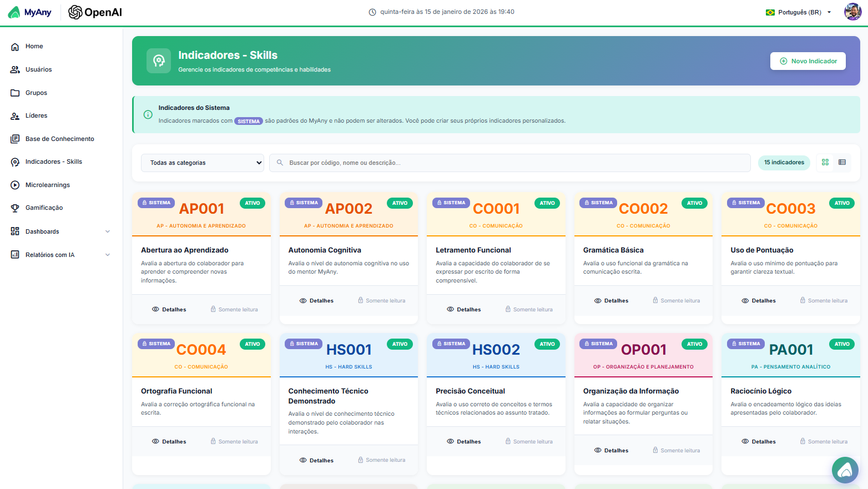This screenshot has height=489, width=868.
Task: Switch to grid view of indicators
Action: (x=825, y=162)
